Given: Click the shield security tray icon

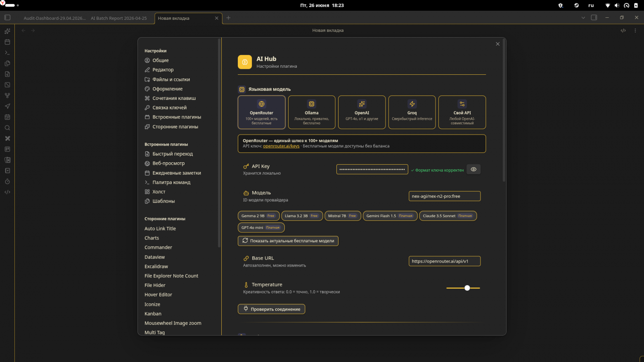Looking at the screenshot, I should point(561,5).
